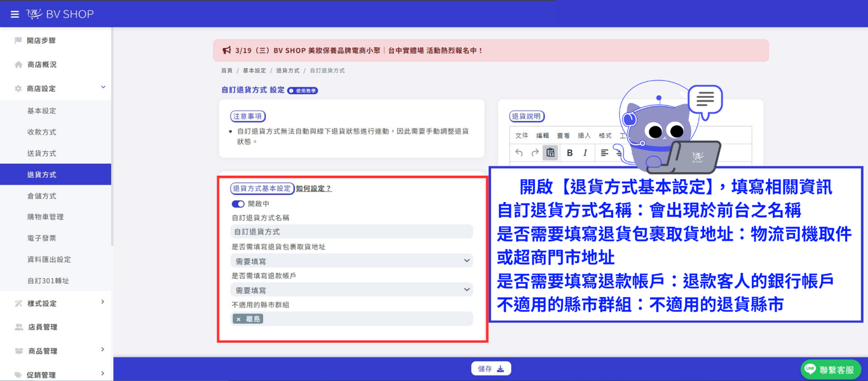Open the 格式 editor menu

point(605,135)
